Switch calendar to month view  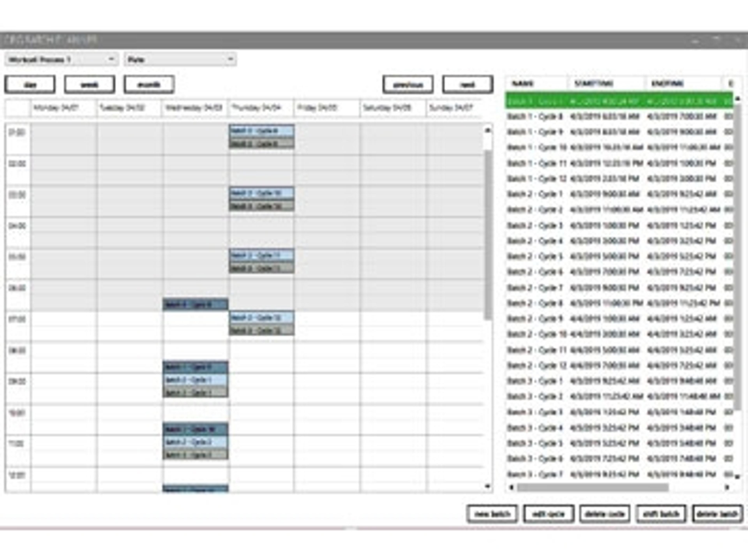coord(149,84)
